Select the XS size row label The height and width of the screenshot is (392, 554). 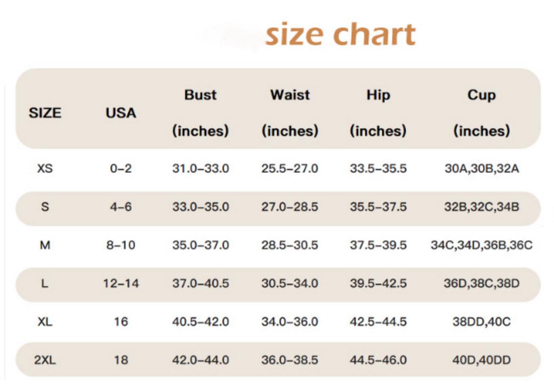point(45,169)
